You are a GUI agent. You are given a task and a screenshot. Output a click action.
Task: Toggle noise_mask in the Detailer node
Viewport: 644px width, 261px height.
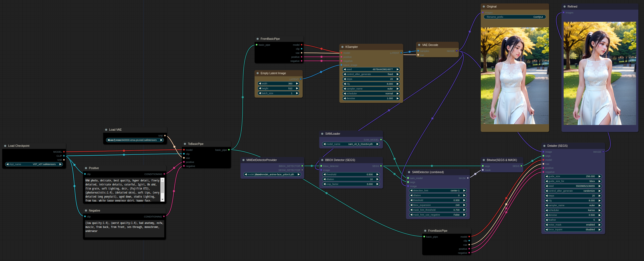coord(573,225)
